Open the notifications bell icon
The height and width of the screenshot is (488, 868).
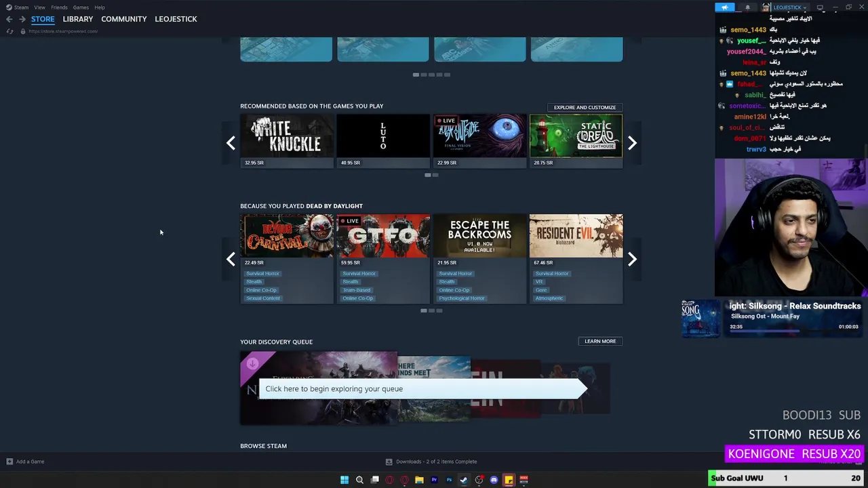[747, 7]
